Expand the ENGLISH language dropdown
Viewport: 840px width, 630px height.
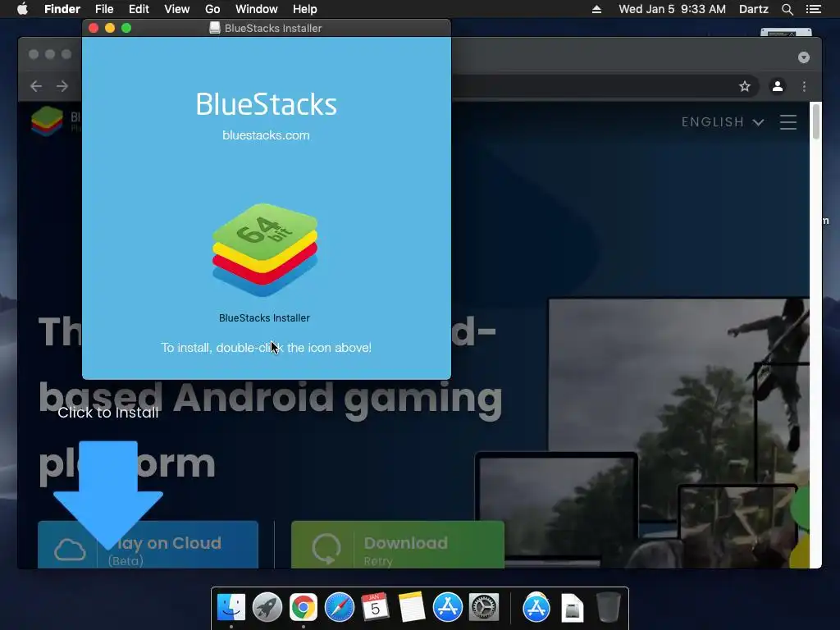722,122
